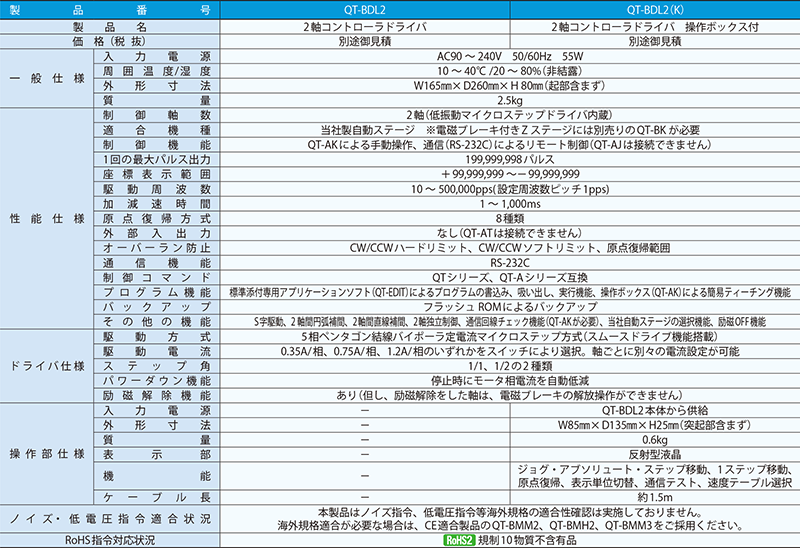Click the RoHS指令対応状況 label

(110, 540)
